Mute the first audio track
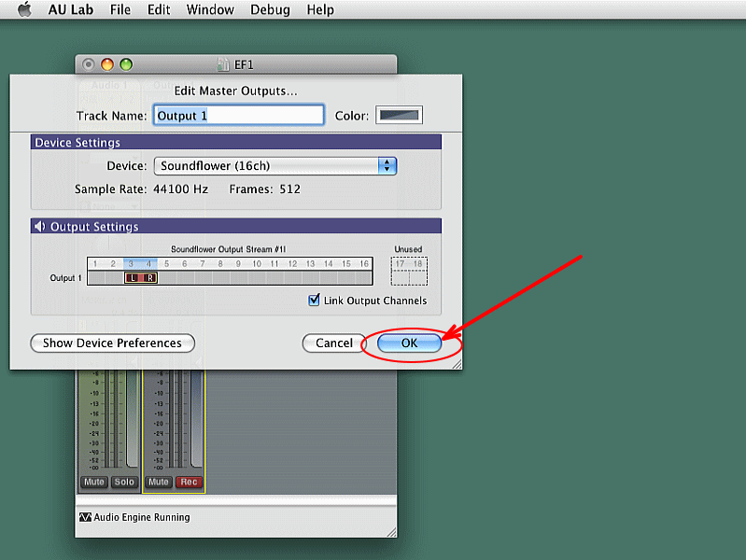746x560 pixels. [94, 483]
